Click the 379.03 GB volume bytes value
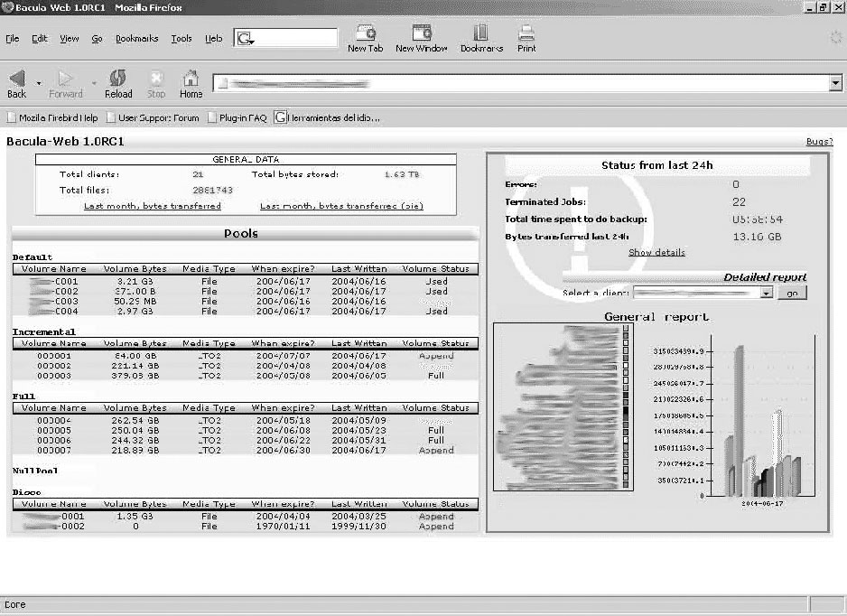Screen dimensions: 847x616 (x=135, y=376)
